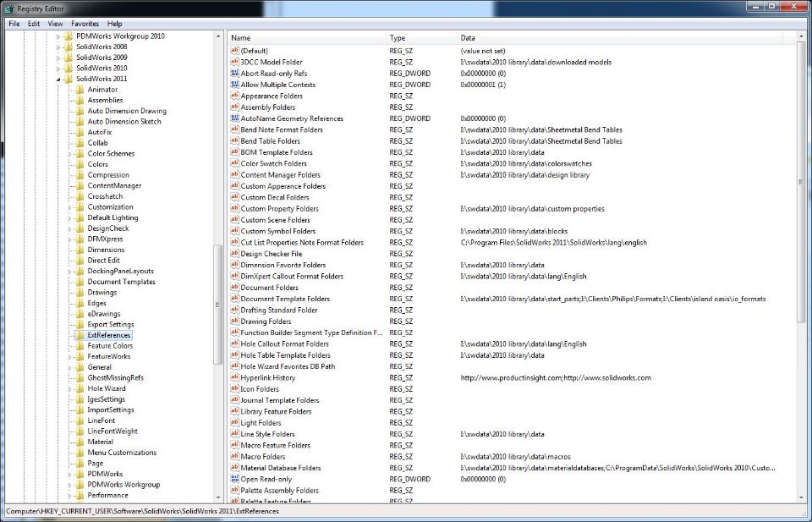This screenshot has height=522, width=812.
Task: Click the values pane vertical scrollbar thumb
Action: click(801, 182)
